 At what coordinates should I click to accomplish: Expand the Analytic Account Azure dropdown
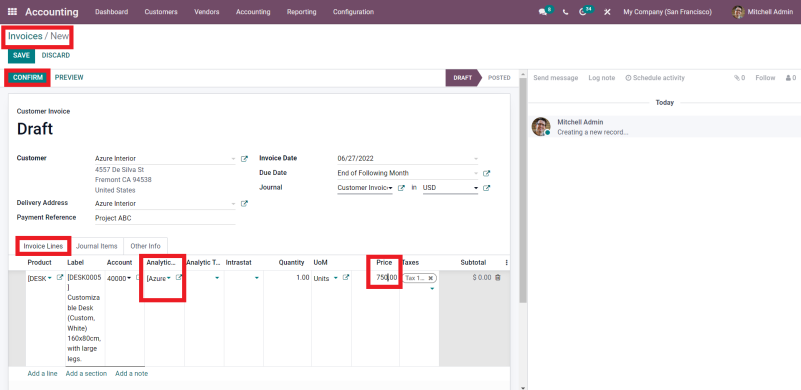169,278
